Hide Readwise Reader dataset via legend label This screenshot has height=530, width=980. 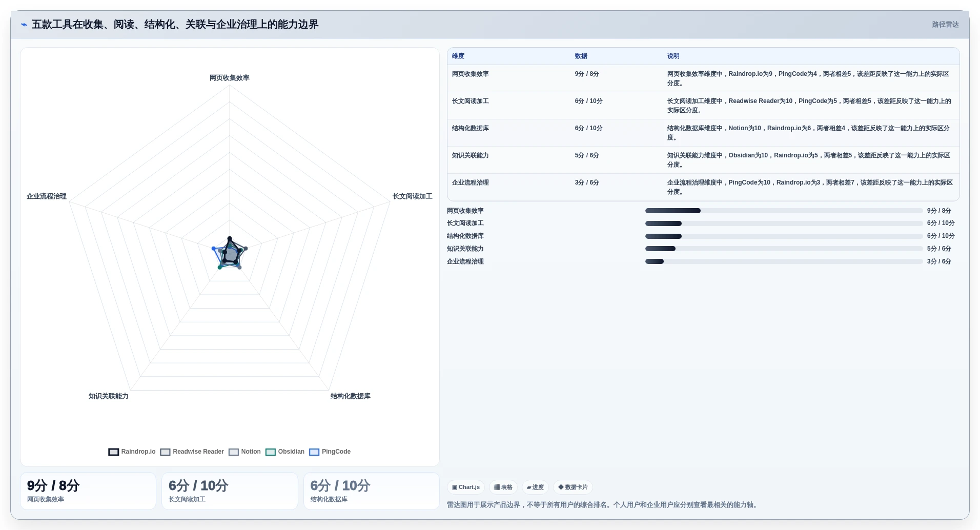pyautogui.click(x=198, y=452)
